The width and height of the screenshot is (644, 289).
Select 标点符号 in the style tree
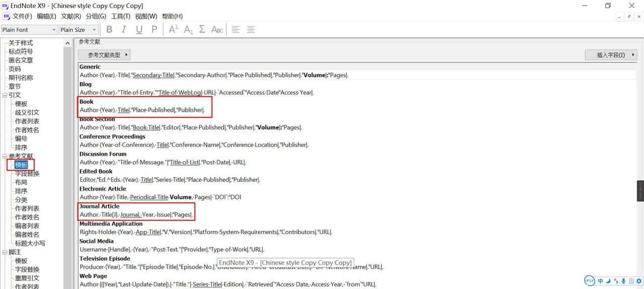click(21, 51)
